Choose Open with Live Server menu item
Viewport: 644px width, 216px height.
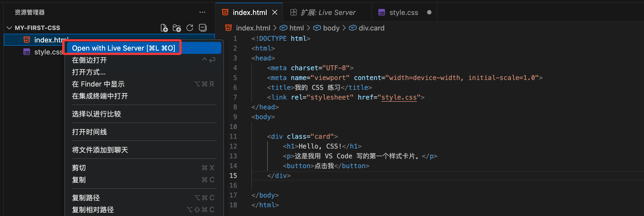pyautogui.click(x=123, y=48)
